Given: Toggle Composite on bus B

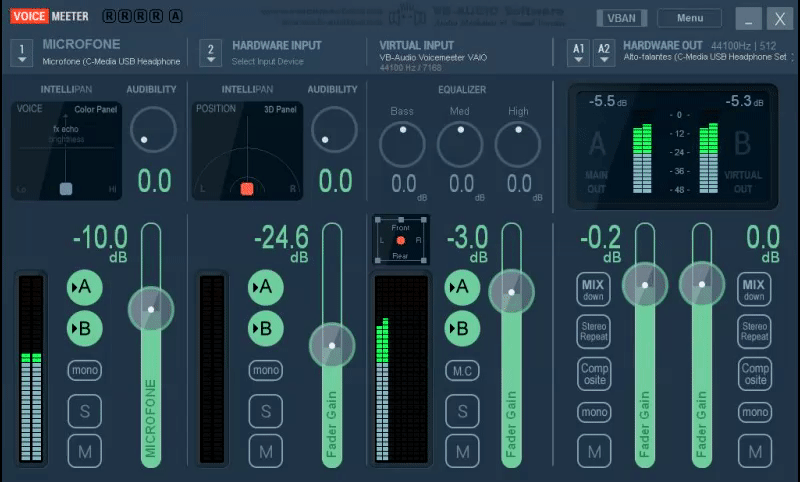Looking at the screenshot, I should point(755,374).
